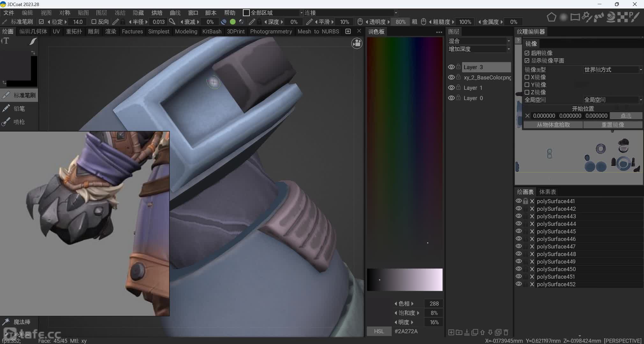Delete layer with trash icon
The width and height of the screenshot is (644, 344).
pyautogui.click(x=506, y=333)
